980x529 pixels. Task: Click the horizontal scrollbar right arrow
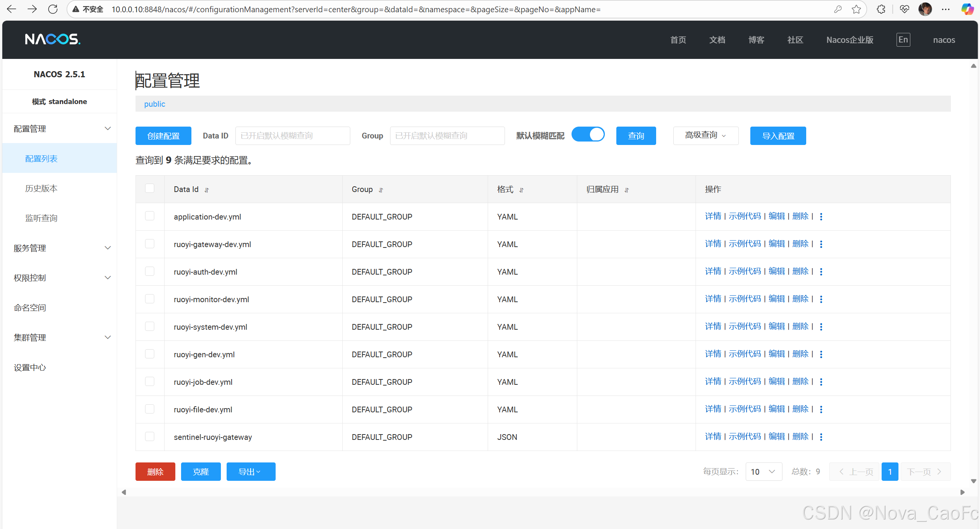[962, 492]
